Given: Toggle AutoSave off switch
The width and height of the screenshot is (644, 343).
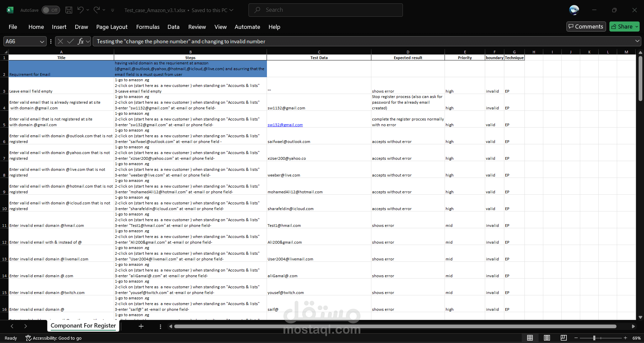Looking at the screenshot, I should click(x=50, y=10).
